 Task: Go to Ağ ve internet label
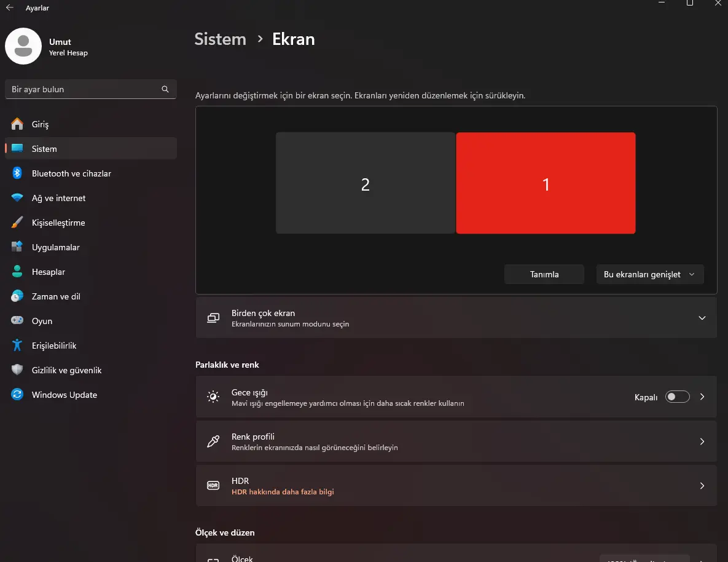coord(58,198)
